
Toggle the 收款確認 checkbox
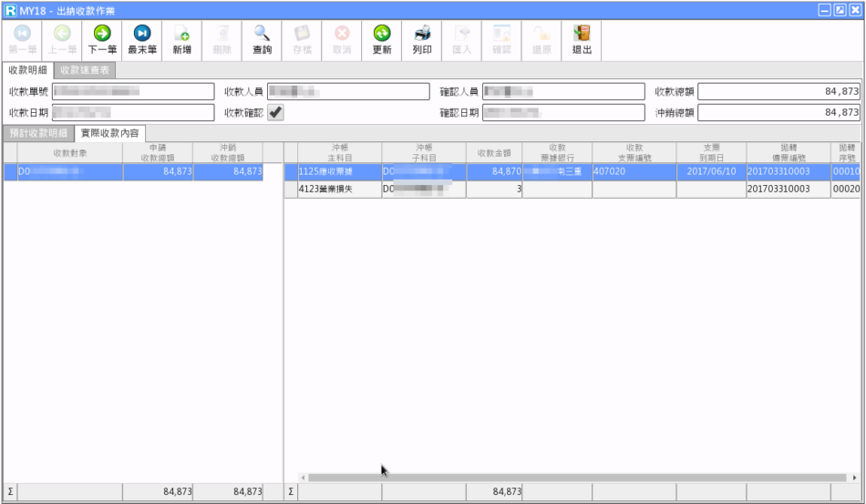point(275,113)
